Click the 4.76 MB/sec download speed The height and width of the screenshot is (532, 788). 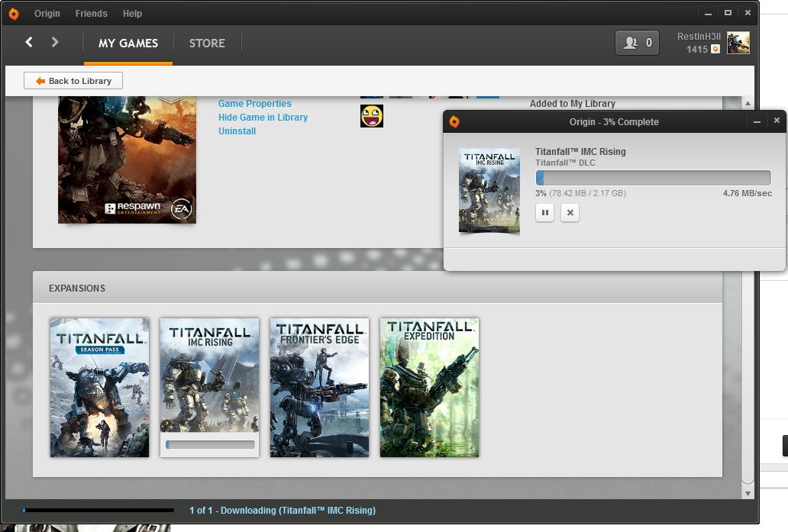[748, 193]
